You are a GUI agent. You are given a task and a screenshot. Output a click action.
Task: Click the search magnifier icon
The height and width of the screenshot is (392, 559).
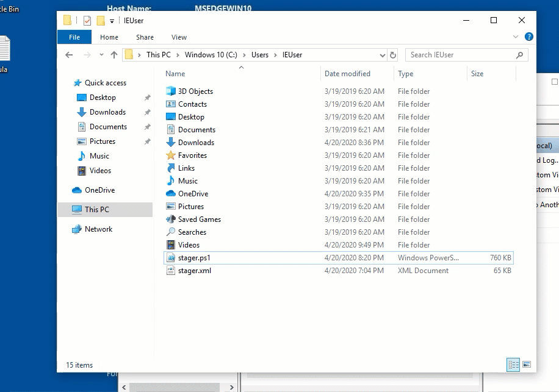pyautogui.click(x=519, y=55)
